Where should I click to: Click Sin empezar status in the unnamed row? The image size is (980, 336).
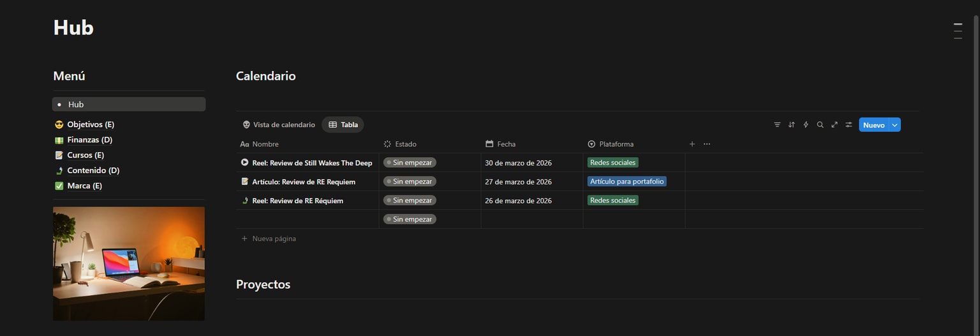tap(410, 219)
